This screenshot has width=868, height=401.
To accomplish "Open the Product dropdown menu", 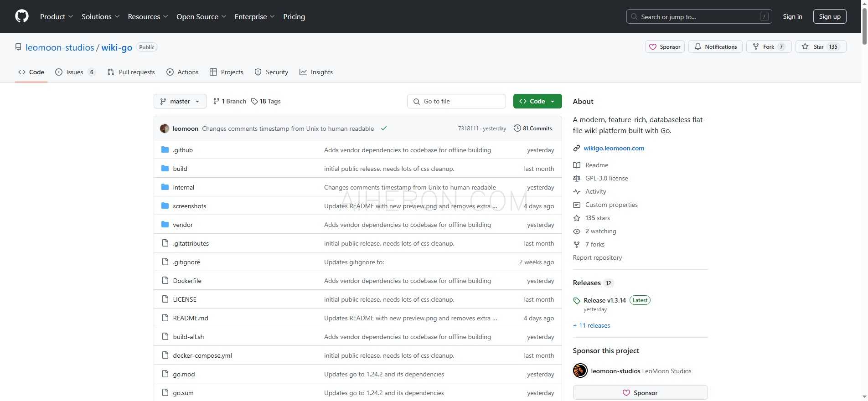I will coord(57,16).
